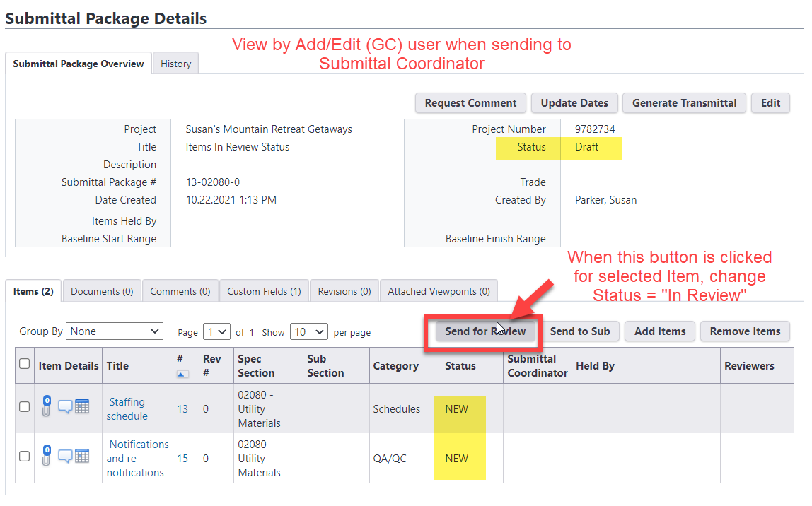Switch to the History tab
This screenshot has height=506, width=812.
175,64
